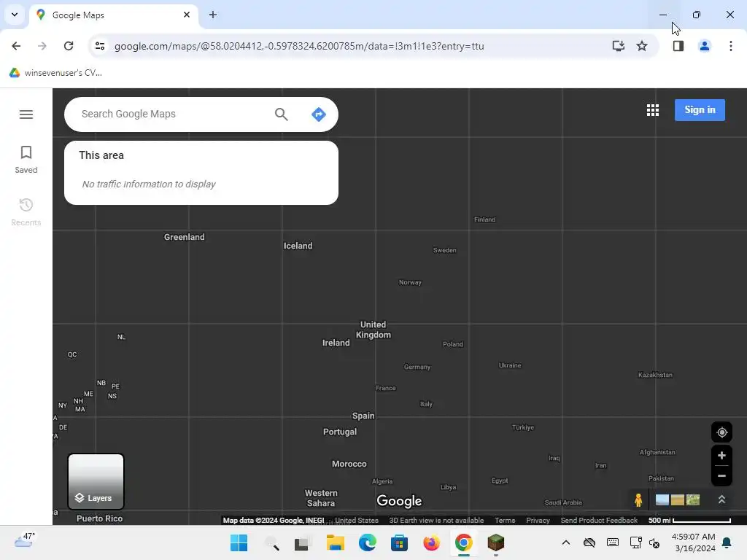This screenshot has width=747, height=560.
Task: Click the United Kingdom map label
Action: [373, 330]
